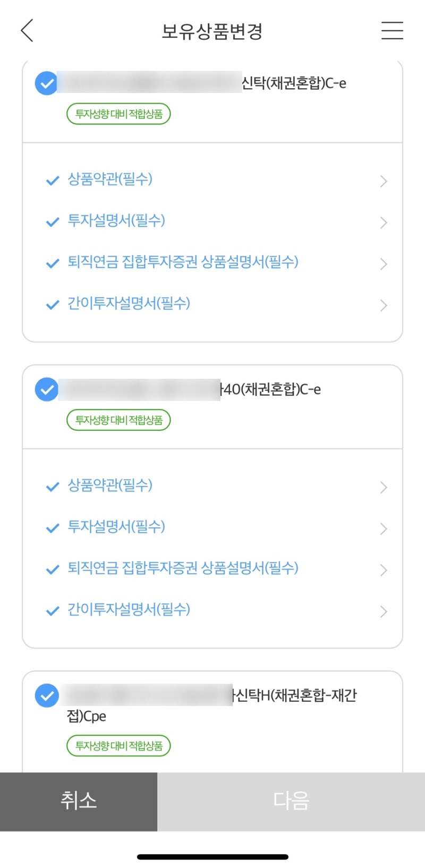Tap checkmark beside 투자설명서(필수) in second card
Screen dimensions: 425x868
click(52, 529)
